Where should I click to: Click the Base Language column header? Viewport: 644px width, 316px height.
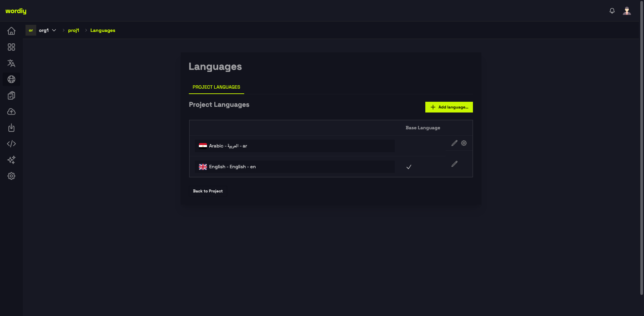point(423,128)
